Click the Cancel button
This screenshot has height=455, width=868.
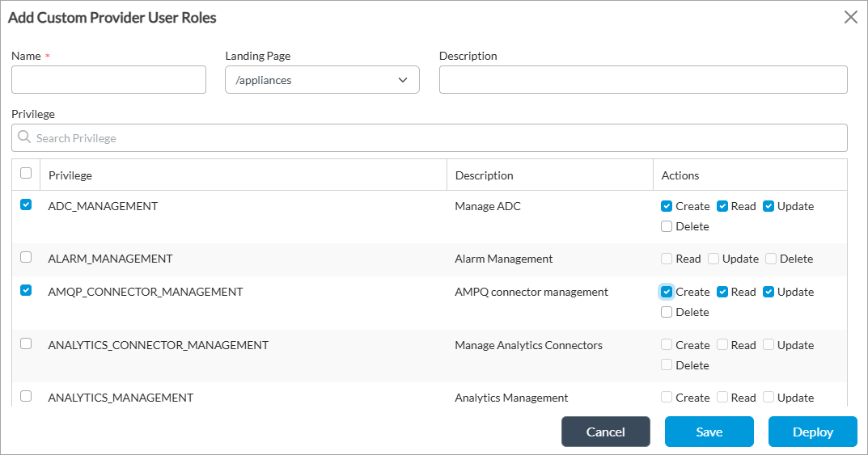(x=606, y=432)
